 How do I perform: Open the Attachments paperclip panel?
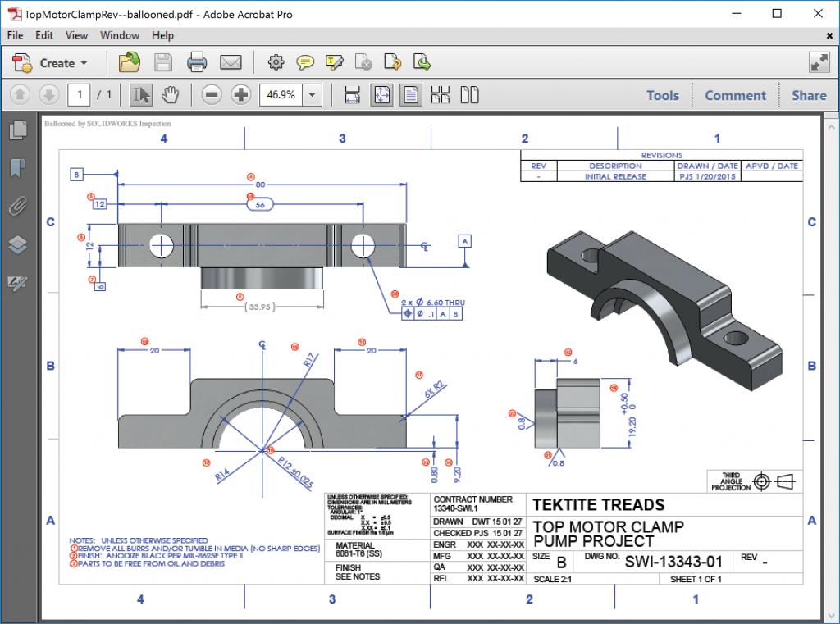click(x=18, y=206)
